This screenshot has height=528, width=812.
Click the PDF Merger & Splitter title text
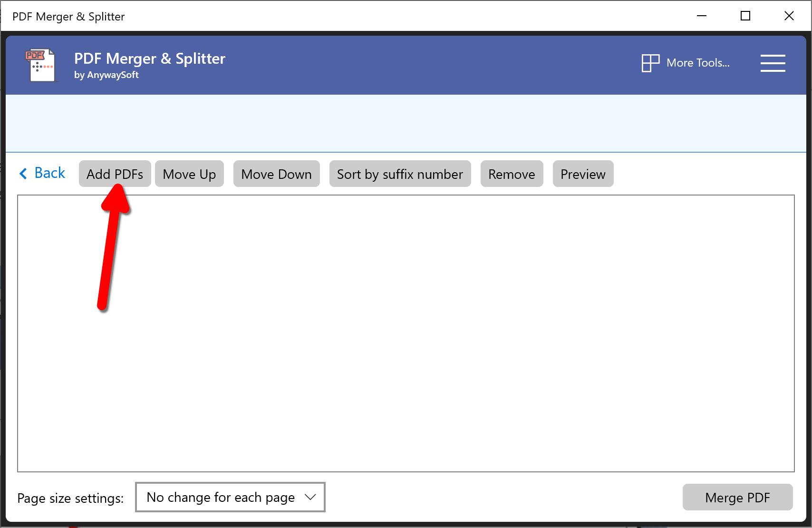pos(149,58)
